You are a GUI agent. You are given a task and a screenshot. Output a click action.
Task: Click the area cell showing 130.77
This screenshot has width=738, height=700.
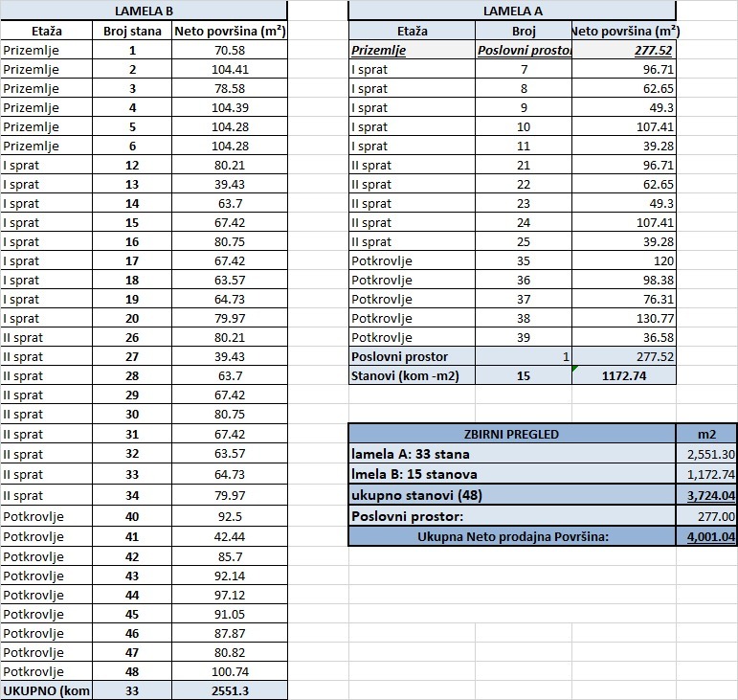[624, 318]
